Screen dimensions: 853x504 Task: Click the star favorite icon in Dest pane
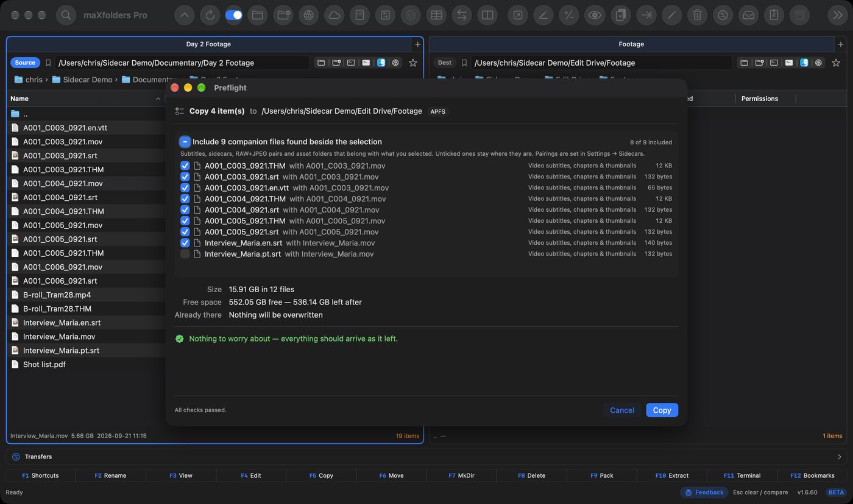coord(836,63)
